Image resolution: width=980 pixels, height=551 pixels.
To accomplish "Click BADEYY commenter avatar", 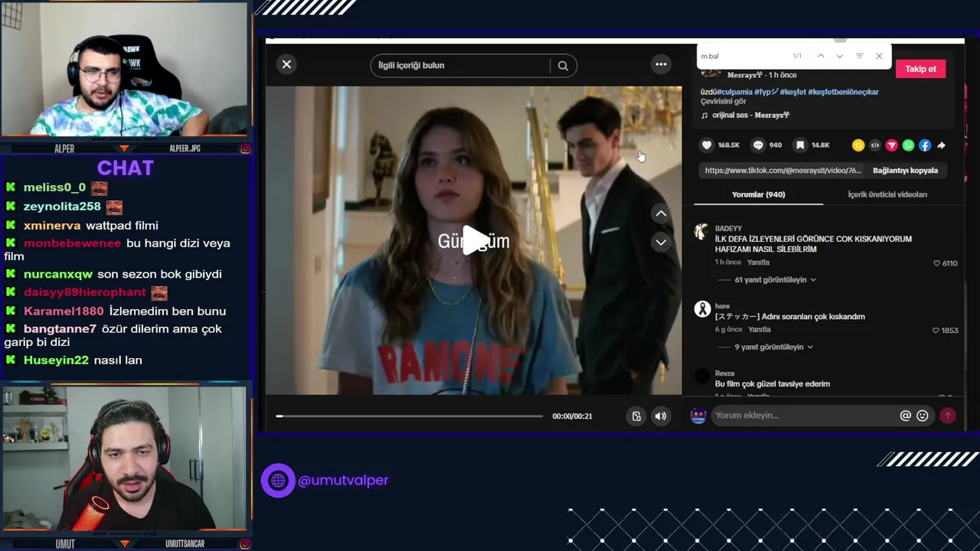I will click(701, 232).
